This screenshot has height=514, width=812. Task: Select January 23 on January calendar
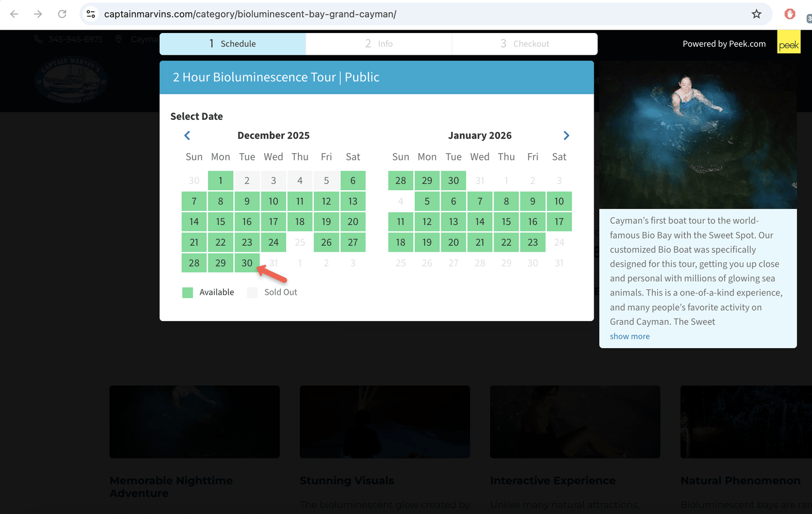click(532, 243)
